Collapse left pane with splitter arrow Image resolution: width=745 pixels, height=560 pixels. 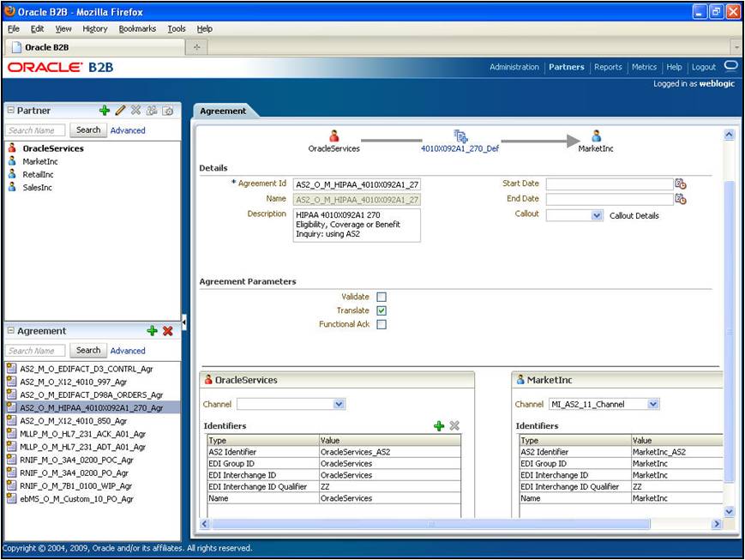[184, 322]
